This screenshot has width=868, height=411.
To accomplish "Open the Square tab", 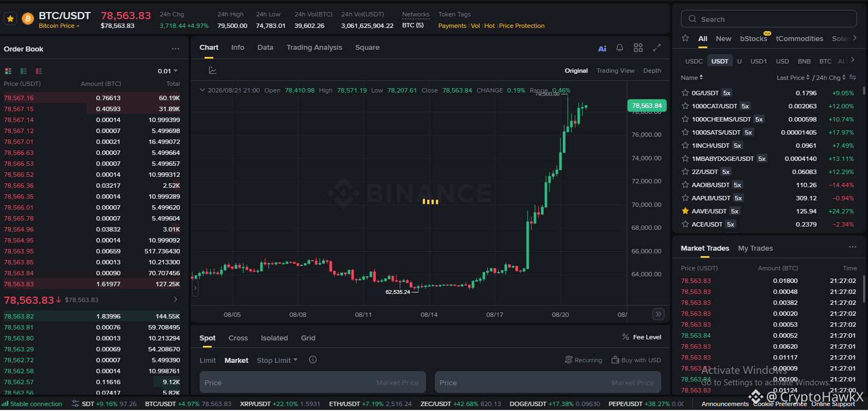I will pos(368,48).
